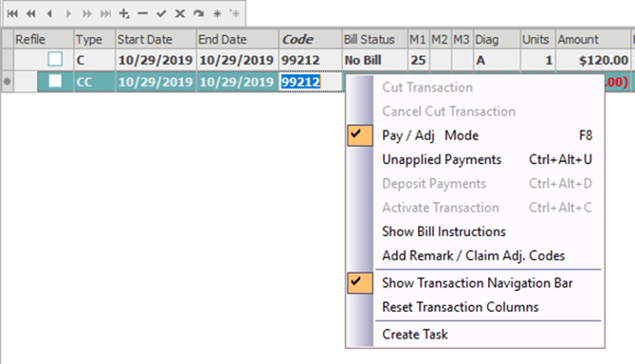635x364 pixels.
Task: Click the M2 column header
Action: coord(440,39)
